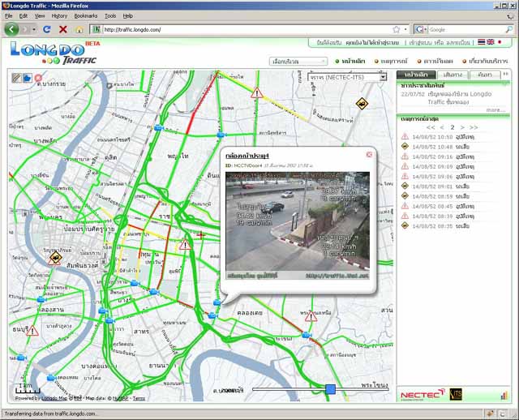Open the NECTEC-ITS data source dropdown
Screen dimensions: 519x420
point(347,77)
